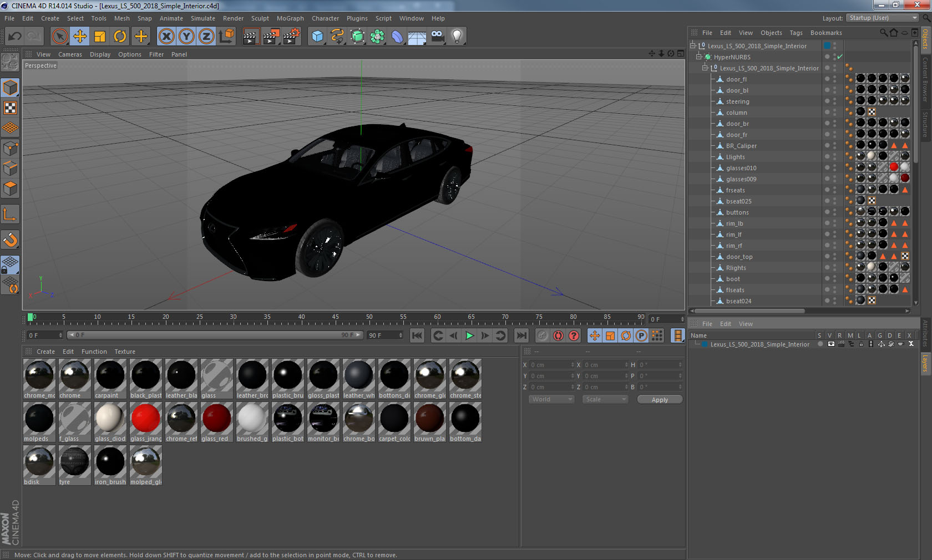Activate the Move tool in toolbar

point(80,37)
